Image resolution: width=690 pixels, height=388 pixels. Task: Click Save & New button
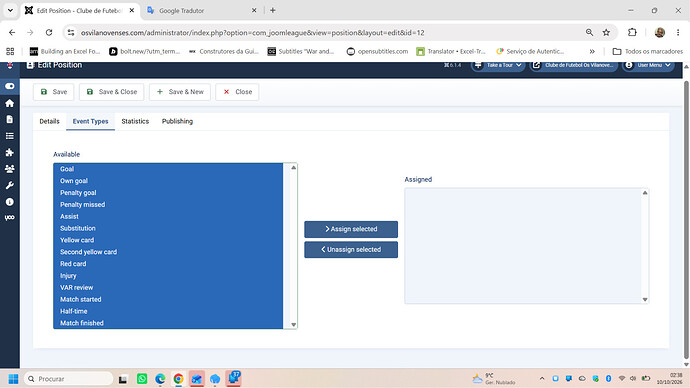180,92
